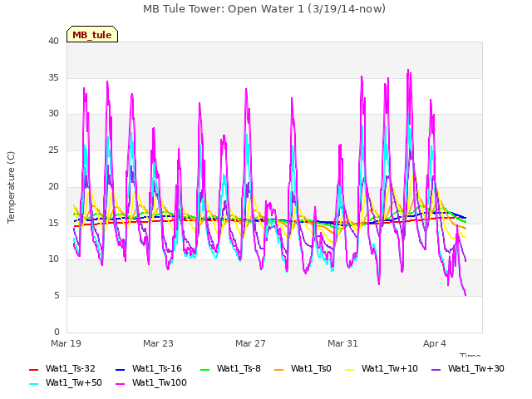Click the Apr 4 x-axis label

[x=435, y=343]
